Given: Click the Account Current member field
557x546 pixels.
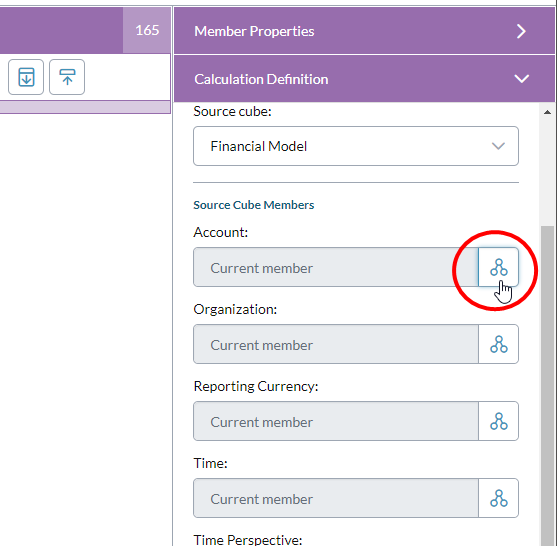Looking at the screenshot, I should click(x=336, y=267).
